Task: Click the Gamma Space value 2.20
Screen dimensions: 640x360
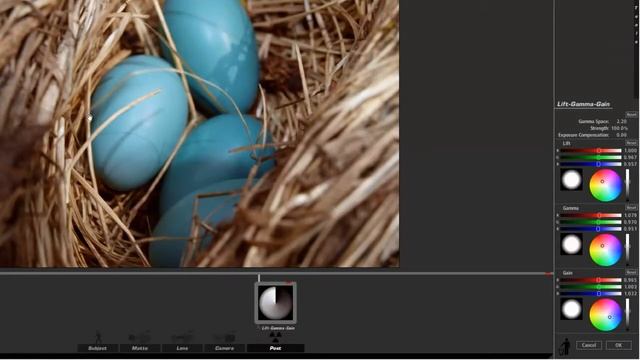Action: (x=622, y=122)
